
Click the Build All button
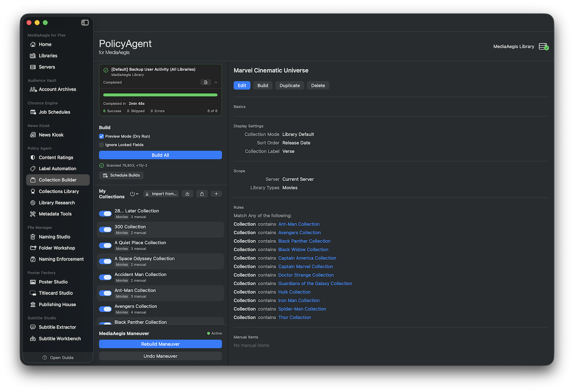[x=160, y=155]
